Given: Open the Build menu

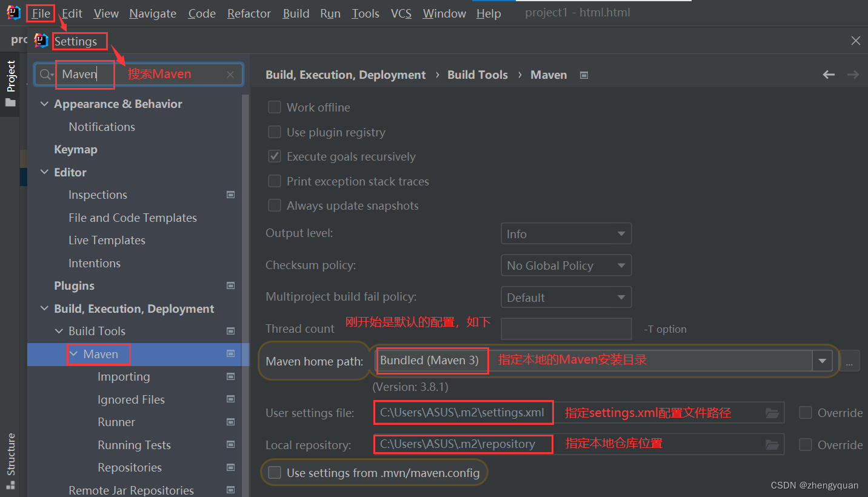Looking at the screenshot, I should [296, 13].
